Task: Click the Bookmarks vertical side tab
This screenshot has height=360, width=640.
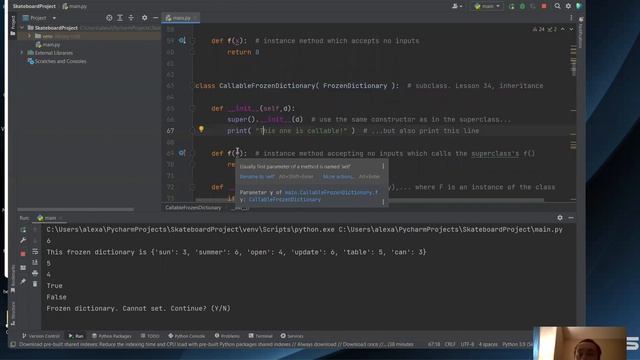Action: tap(13, 279)
